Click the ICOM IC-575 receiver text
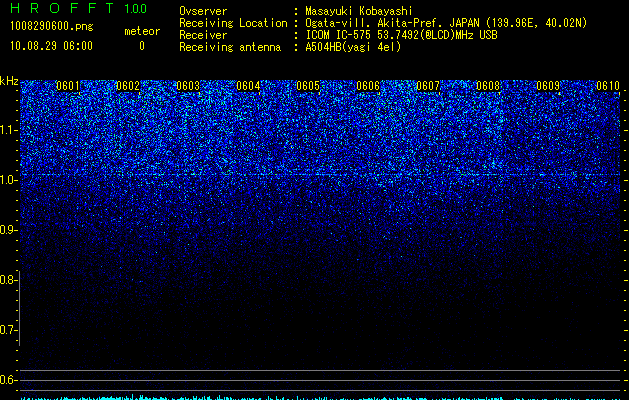 [401, 35]
